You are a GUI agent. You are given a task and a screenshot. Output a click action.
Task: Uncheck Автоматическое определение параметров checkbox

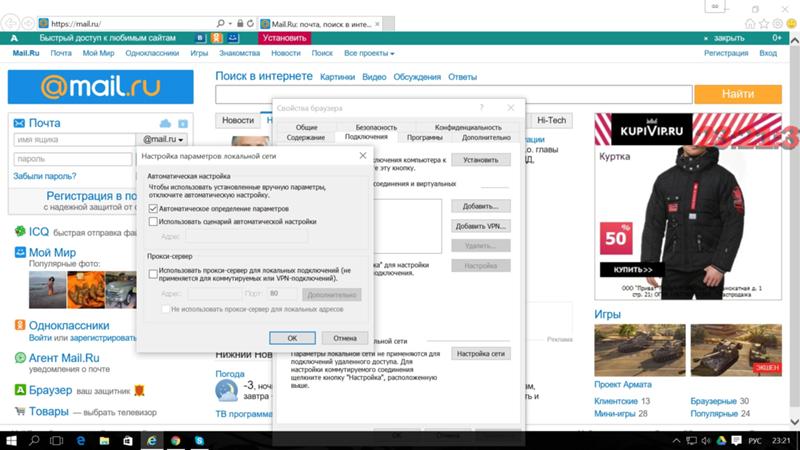153,208
